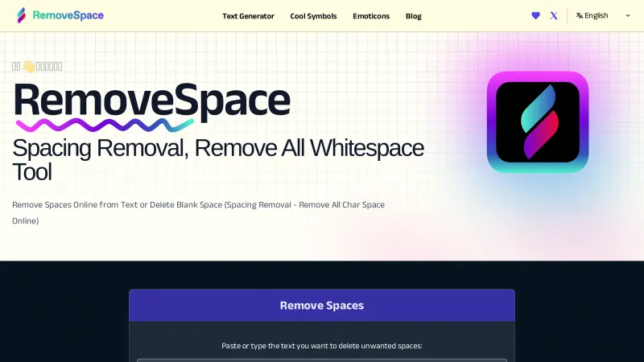The image size is (644, 362).
Task: Select the 'Spacing Removal, Remove All Whitespace Tool' subheading
Action: click(217, 159)
